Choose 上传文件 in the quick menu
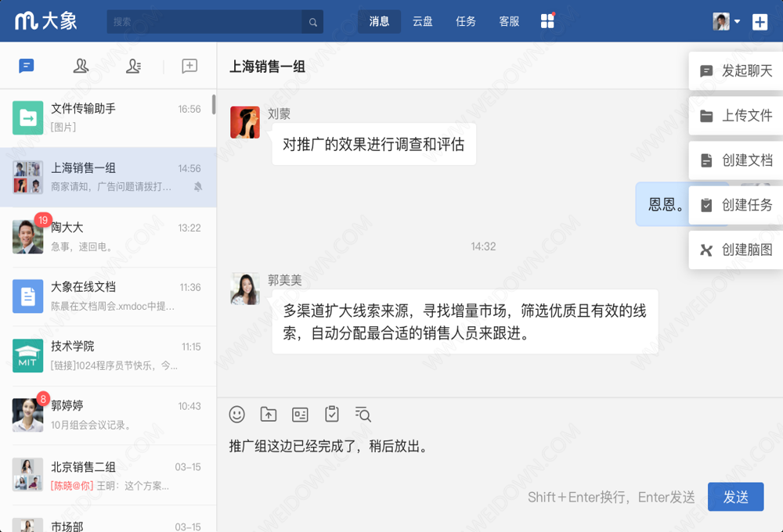Viewport: 783px width, 532px height. 736,116
